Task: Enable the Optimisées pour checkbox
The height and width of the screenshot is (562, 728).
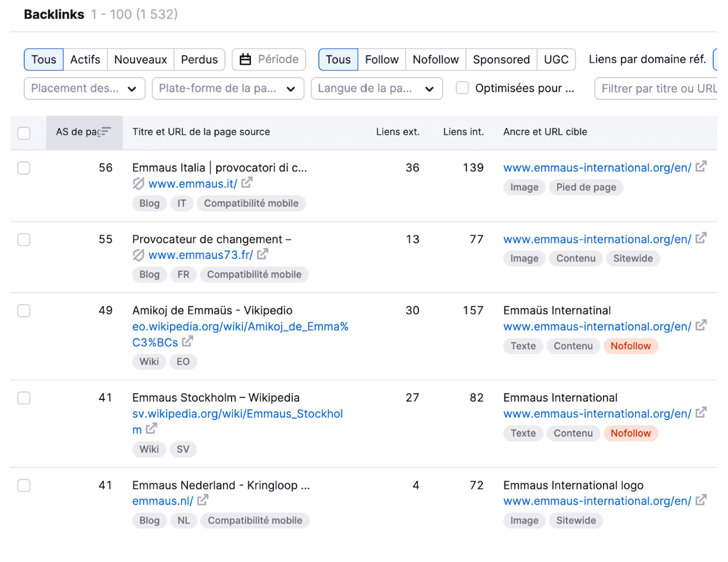Action: (x=463, y=88)
